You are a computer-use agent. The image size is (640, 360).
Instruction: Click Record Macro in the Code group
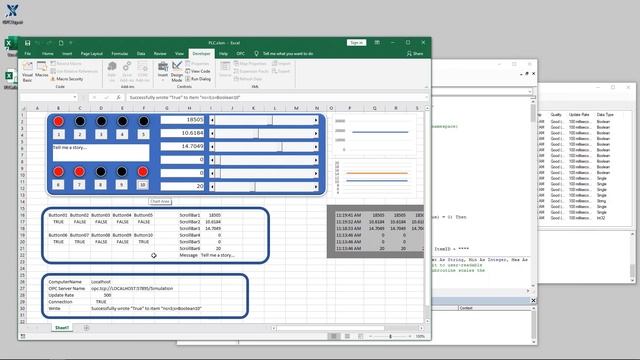[x=66, y=64]
